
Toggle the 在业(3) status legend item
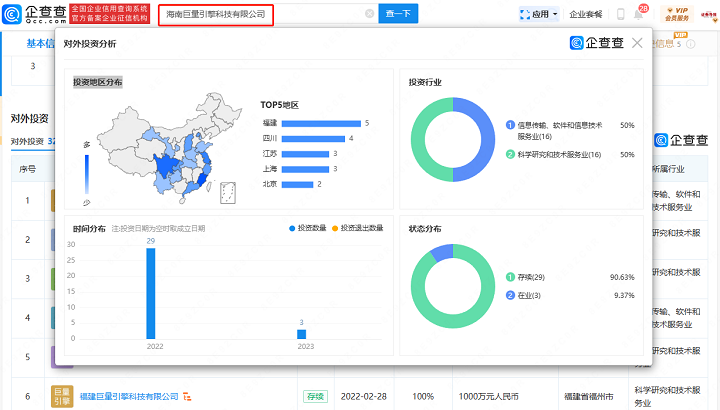(x=523, y=295)
